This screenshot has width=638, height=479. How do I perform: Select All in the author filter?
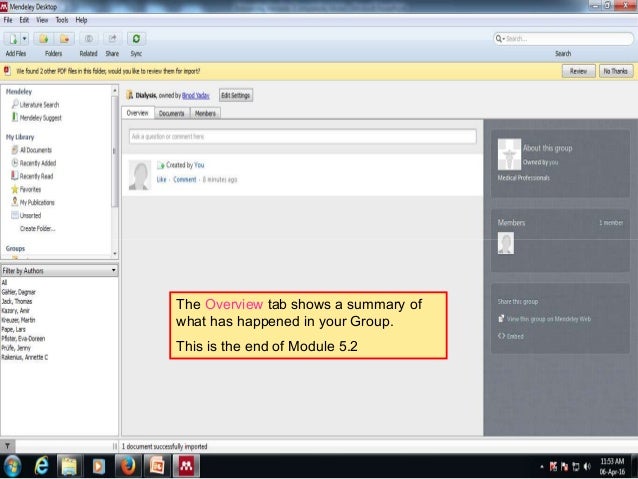pyautogui.click(x=4, y=282)
